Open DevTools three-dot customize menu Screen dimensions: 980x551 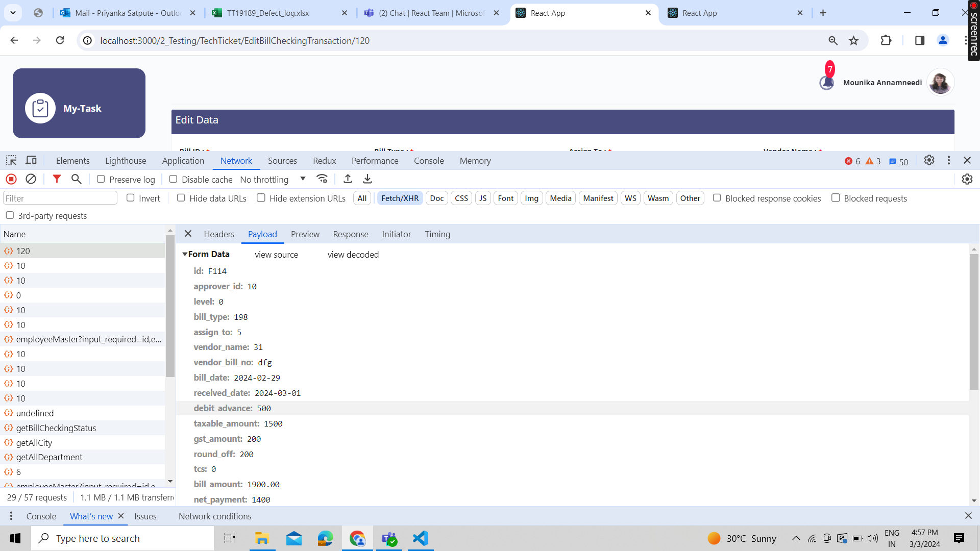(949, 161)
